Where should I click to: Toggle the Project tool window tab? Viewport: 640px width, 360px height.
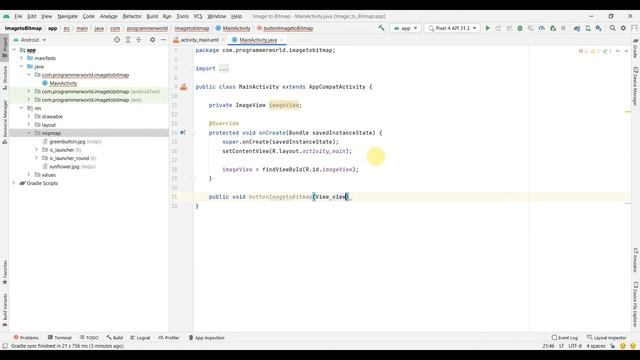tap(5, 48)
